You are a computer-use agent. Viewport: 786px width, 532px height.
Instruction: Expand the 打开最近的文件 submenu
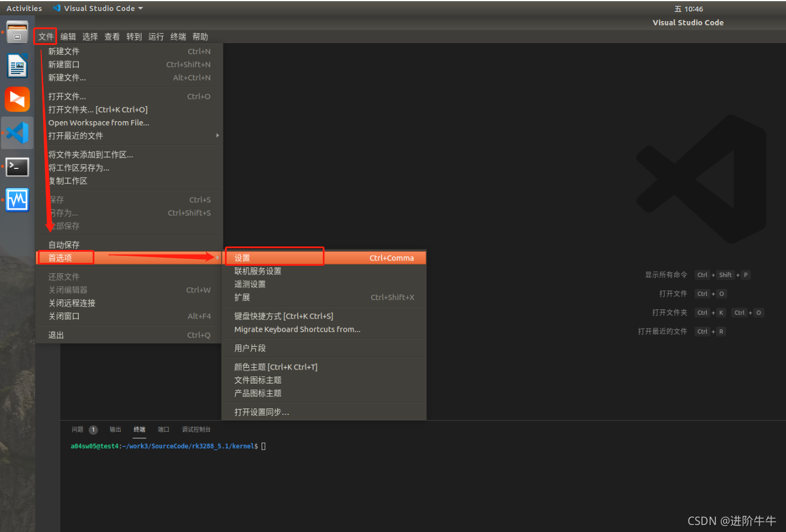click(x=129, y=136)
